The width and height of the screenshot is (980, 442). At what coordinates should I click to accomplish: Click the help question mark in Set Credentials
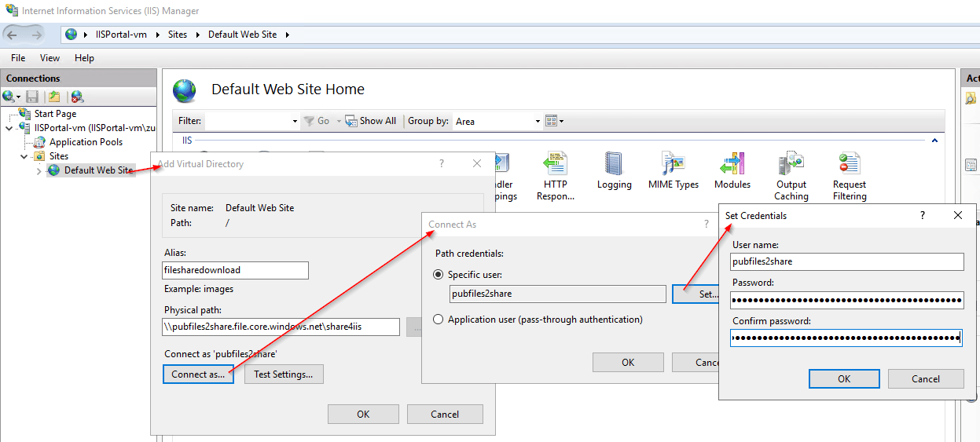(923, 215)
